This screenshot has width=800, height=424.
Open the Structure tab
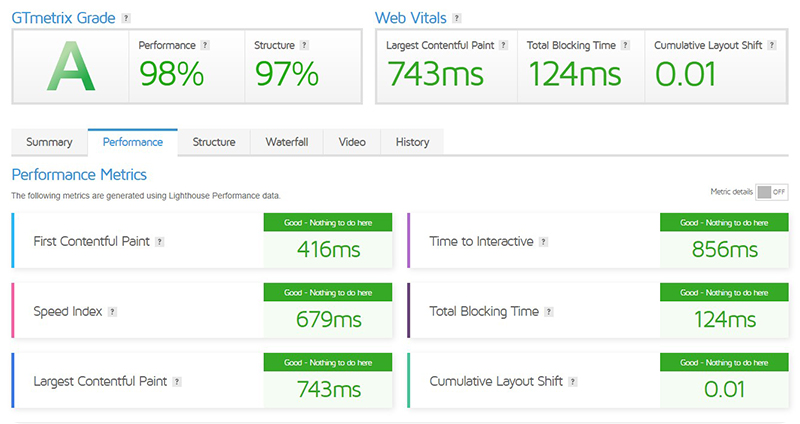coord(214,142)
